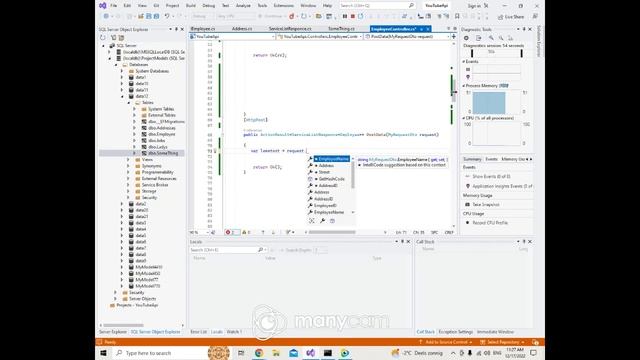
Task: Open Diagnostic Tools settings gear
Action: pos(466,38)
